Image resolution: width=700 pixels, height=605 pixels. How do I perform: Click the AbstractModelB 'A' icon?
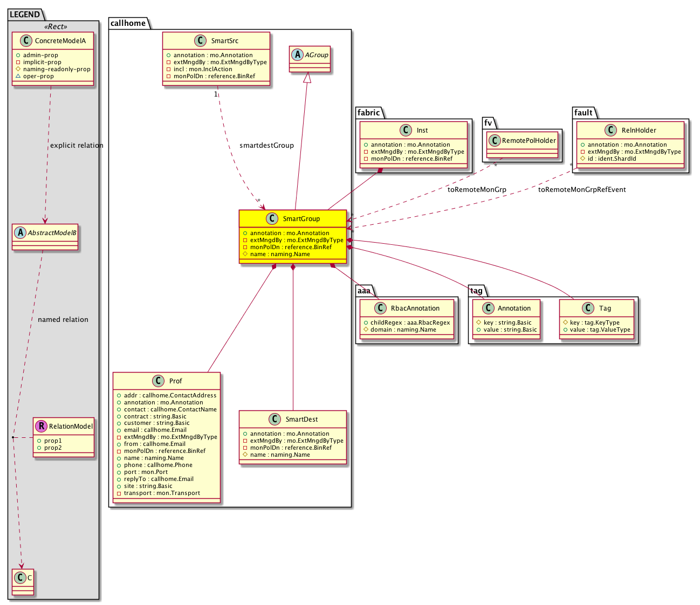coord(20,232)
